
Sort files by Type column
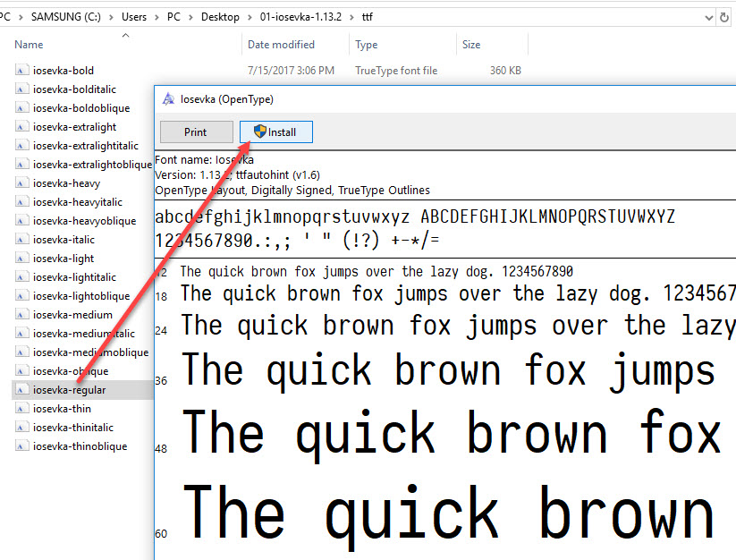click(367, 45)
